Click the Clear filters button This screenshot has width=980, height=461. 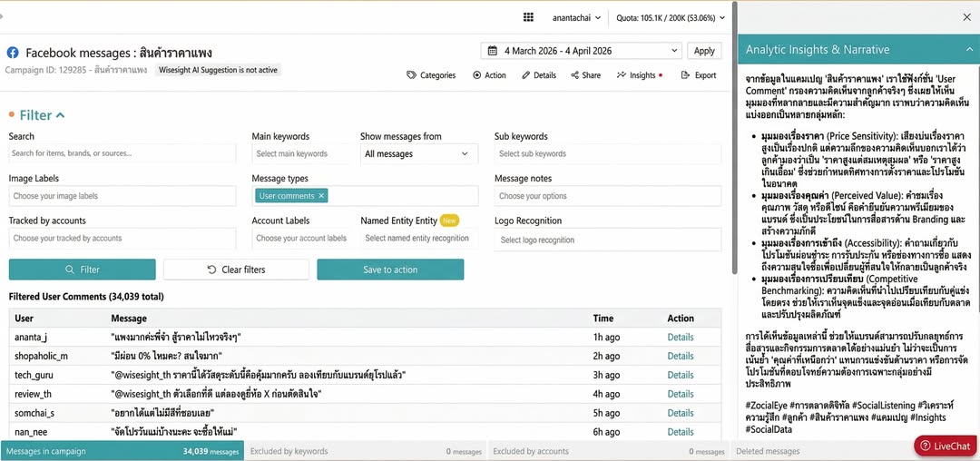[x=236, y=270]
